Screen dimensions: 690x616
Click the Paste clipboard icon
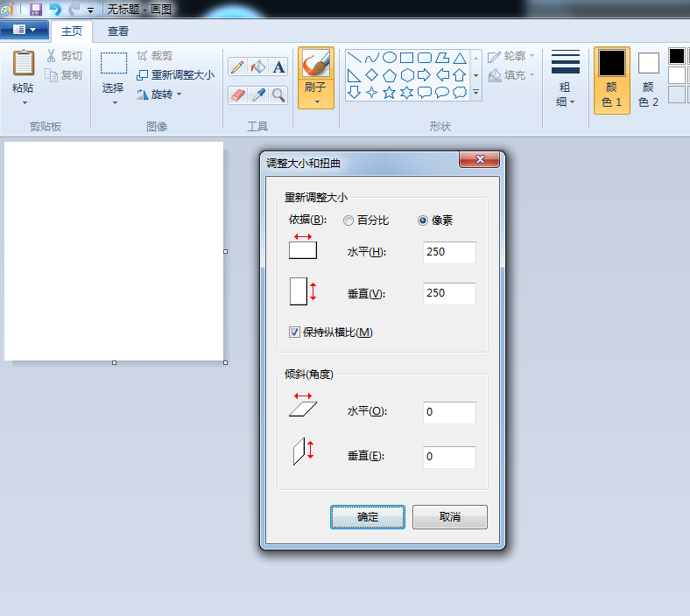click(x=24, y=63)
